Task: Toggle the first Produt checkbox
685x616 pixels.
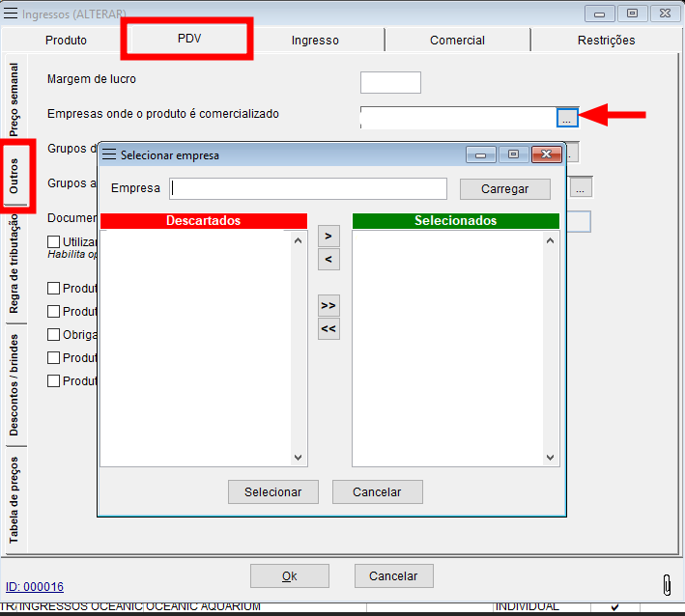Action: (x=53, y=288)
